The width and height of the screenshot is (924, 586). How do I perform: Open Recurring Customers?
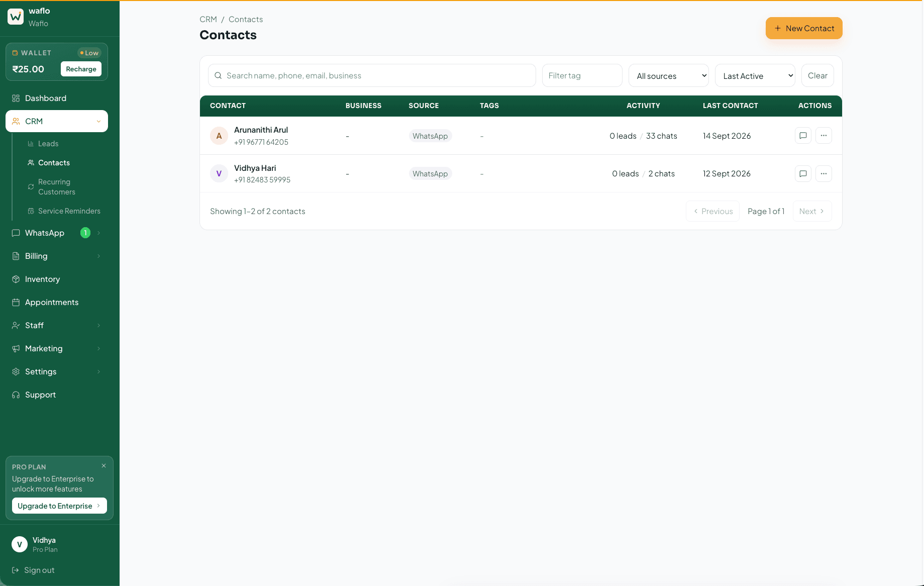[x=57, y=187]
